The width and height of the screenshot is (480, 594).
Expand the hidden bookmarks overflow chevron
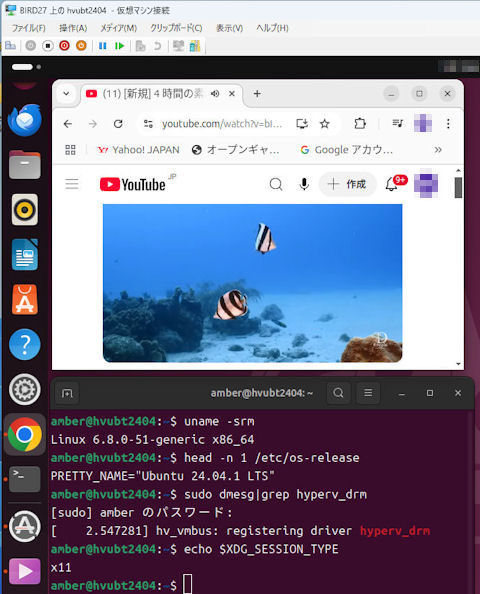438,150
